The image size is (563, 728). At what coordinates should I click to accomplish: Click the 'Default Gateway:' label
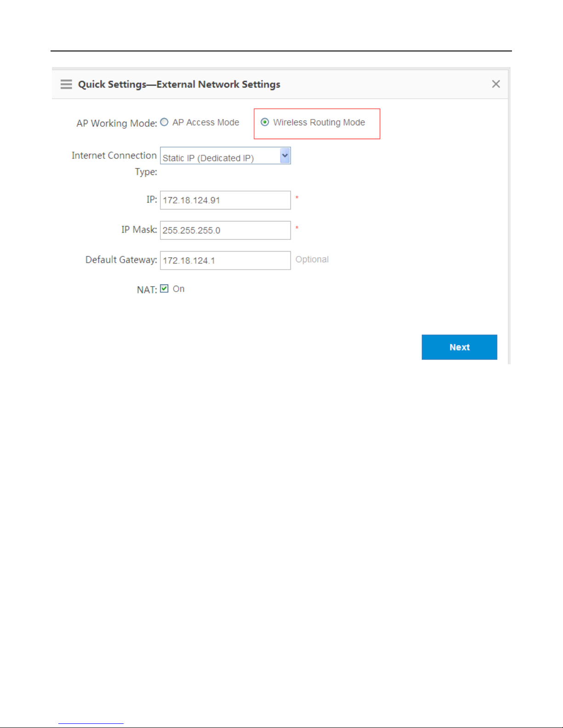(121, 260)
